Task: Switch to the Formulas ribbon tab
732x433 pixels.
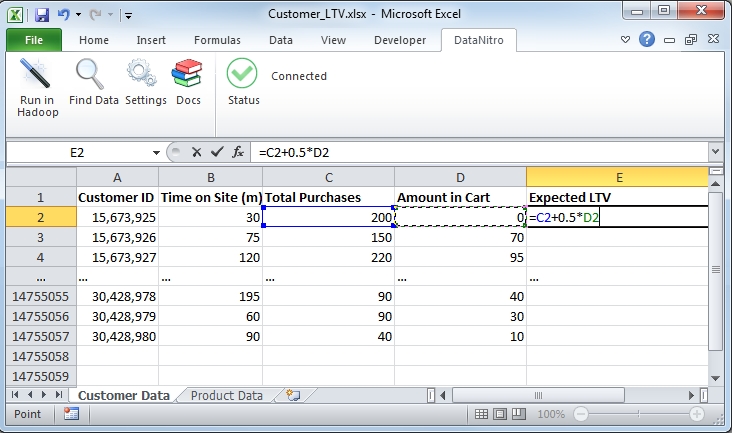Action: [217, 40]
